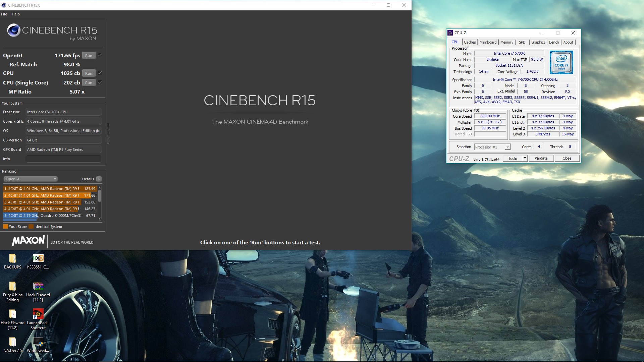Screen dimensions: 644x362
Task: Click the Specification text in CPU-Z
Action: pos(525,80)
